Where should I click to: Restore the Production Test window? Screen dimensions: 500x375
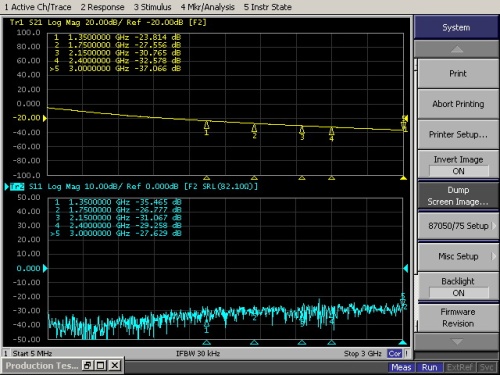click(87, 366)
